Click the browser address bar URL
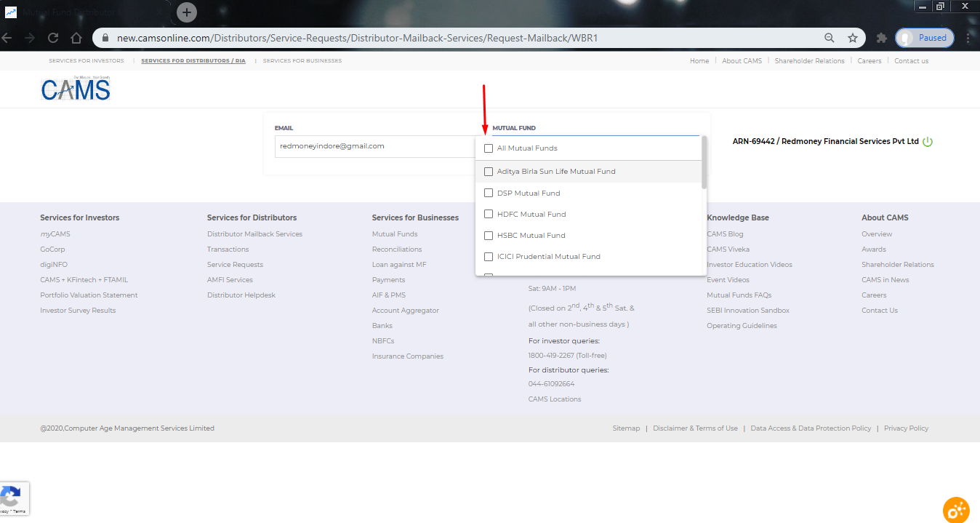The height and width of the screenshot is (523, 980). point(358,38)
